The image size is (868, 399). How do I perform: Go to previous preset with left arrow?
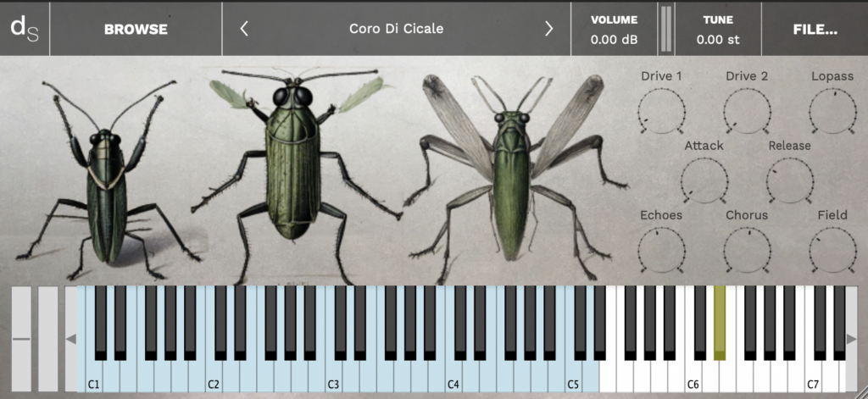(x=244, y=29)
